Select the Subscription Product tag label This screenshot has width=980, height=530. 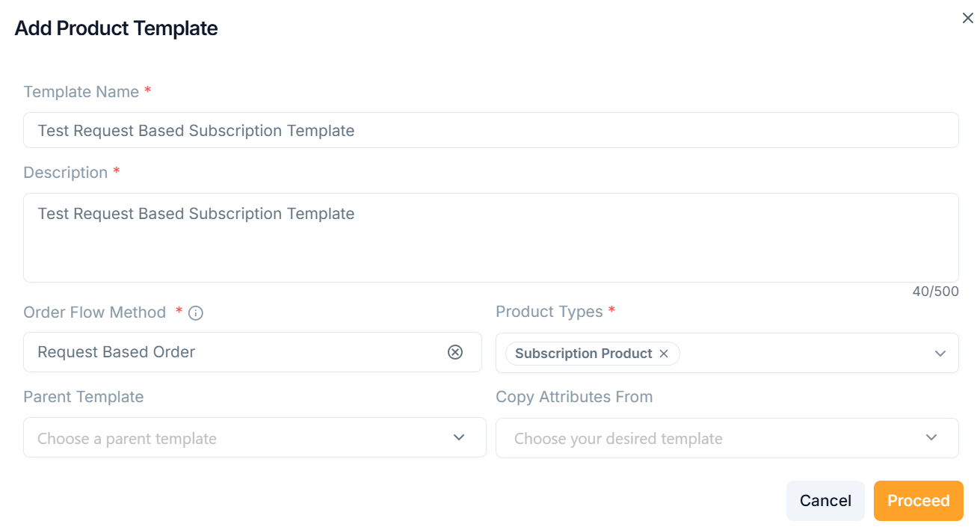pyautogui.click(x=583, y=354)
